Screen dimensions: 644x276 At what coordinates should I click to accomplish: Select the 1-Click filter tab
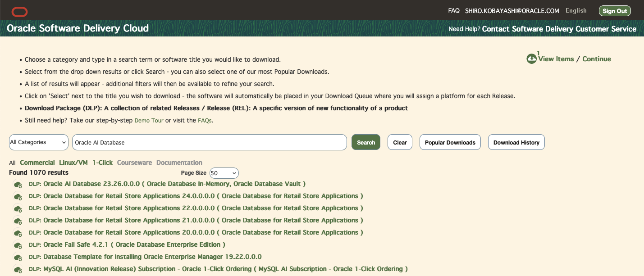point(102,163)
